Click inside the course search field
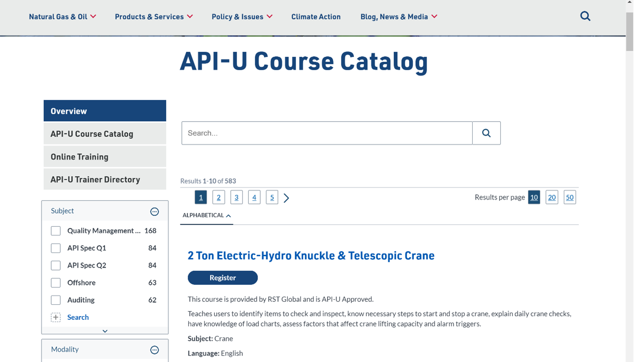 (326, 133)
